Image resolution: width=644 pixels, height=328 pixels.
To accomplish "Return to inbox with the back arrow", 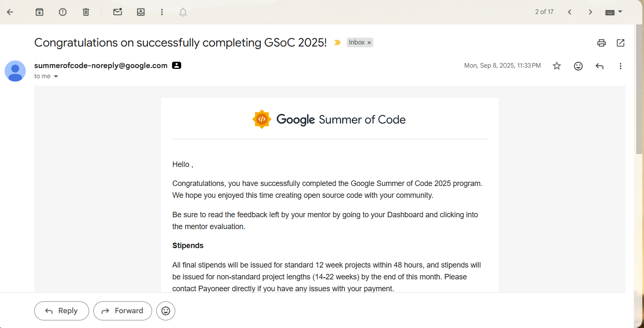I will click(10, 12).
